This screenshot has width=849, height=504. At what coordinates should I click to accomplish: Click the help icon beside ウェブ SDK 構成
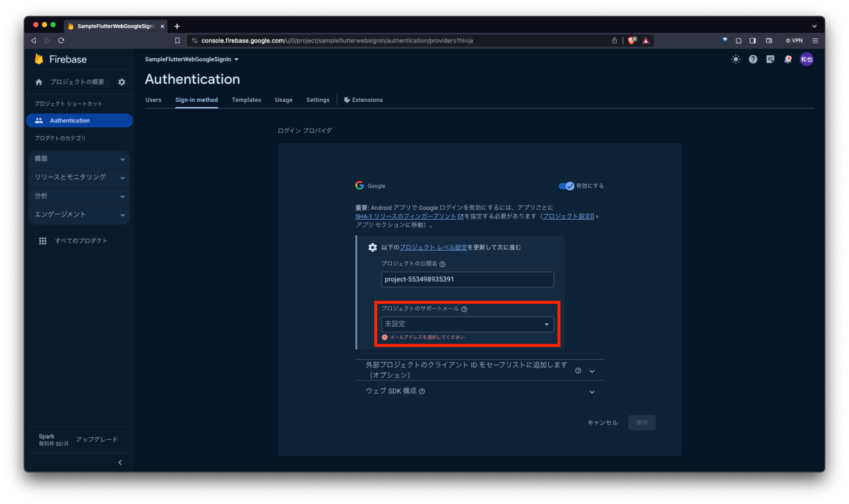pos(422,391)
